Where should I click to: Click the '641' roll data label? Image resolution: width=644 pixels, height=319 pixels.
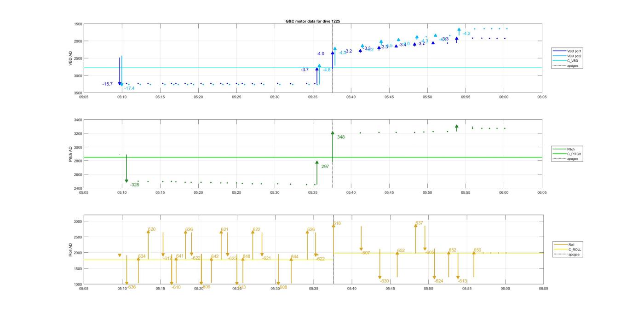coord(180,256)
